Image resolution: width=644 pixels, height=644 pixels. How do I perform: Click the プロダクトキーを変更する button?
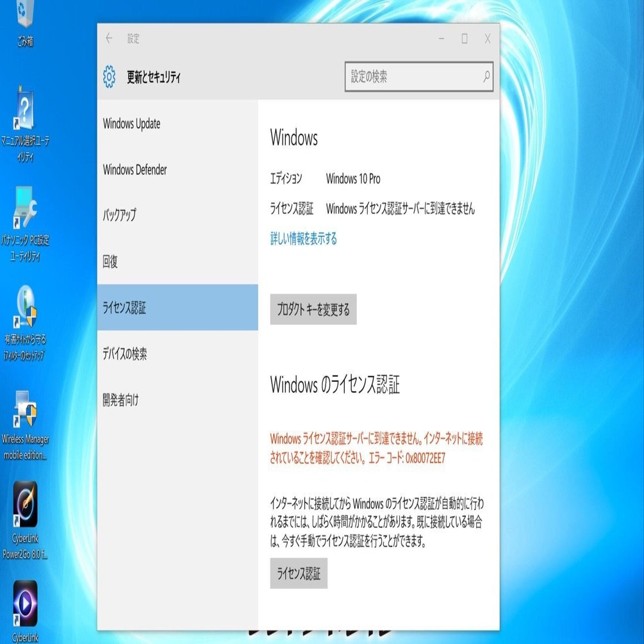[x=313, y=309]
